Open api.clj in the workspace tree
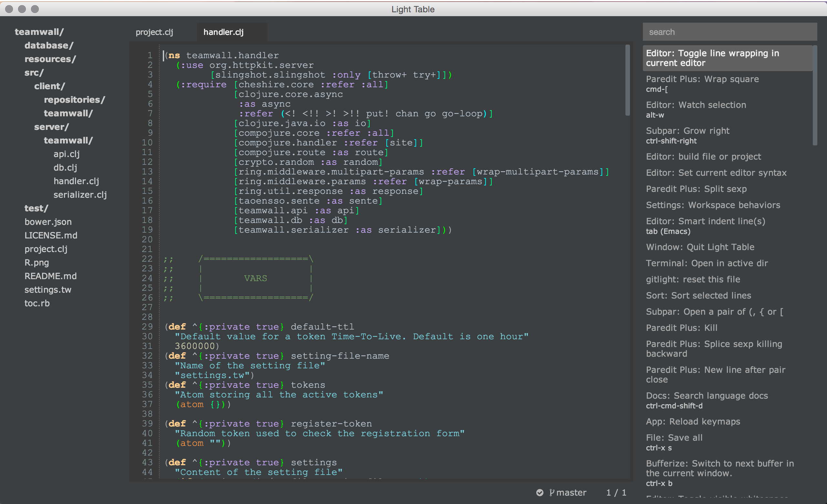 pos(67,154)
